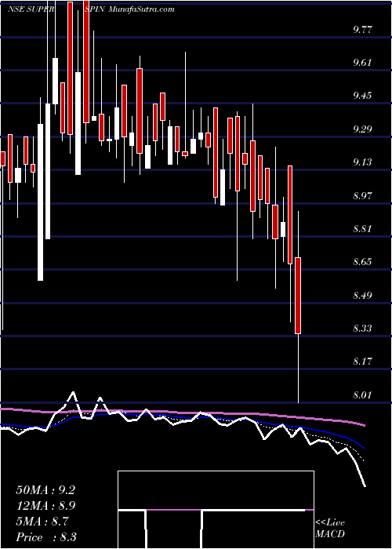The height and width of the screenshot is (549, 392).
Task: Click the '<<Live MACD' label
Action: coord(330,529)
